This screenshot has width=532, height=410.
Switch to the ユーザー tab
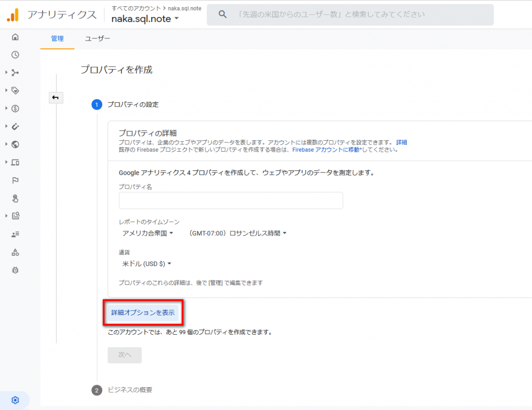97,38
